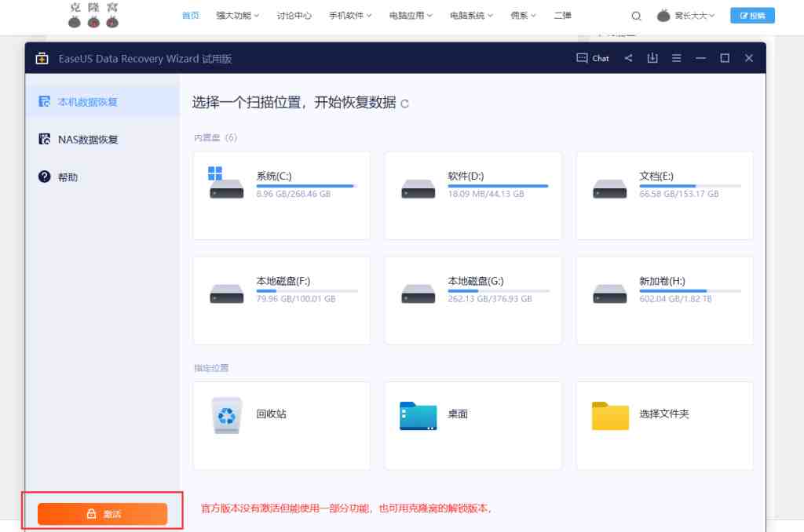Image resolution: width=804 pixels, height=532 pixels.
Task: Click the share icon in the title bar
Action: pos(627,58)
